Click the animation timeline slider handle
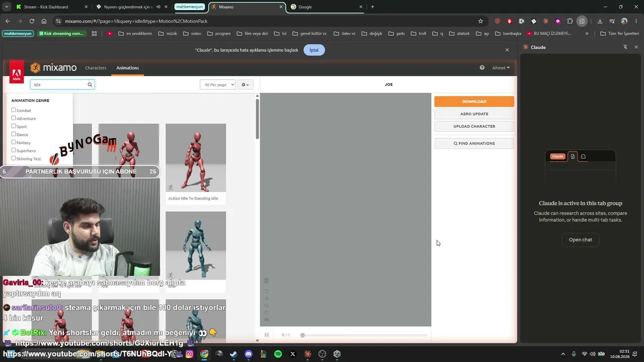This screenshot has width=644, height=362. tap(302, 335)
